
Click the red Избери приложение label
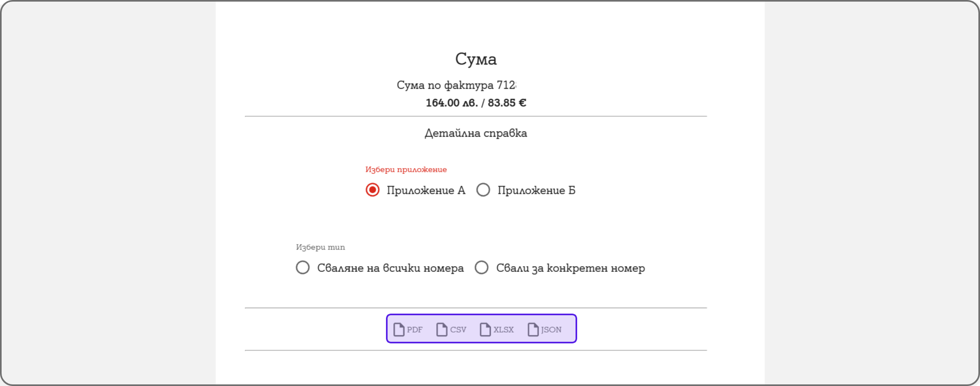point(406,169)
